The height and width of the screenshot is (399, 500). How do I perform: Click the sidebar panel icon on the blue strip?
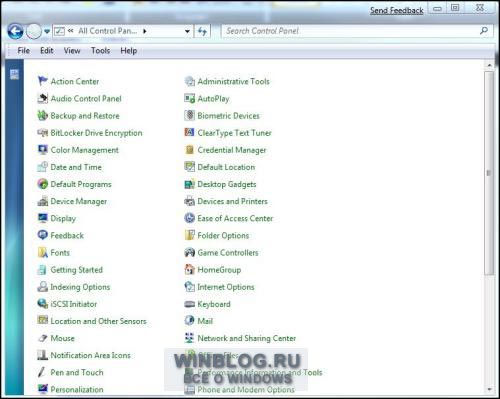[x=14, y=74]
